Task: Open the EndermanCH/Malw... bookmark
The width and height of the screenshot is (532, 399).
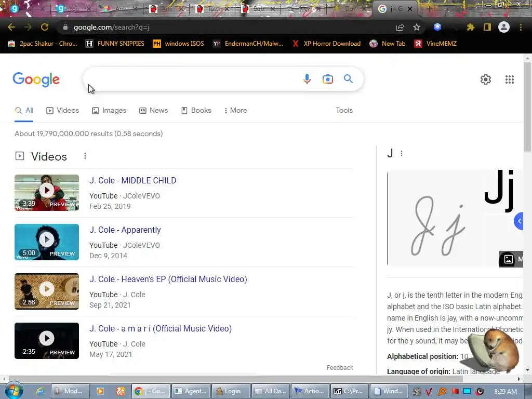Action: [248, 44]
